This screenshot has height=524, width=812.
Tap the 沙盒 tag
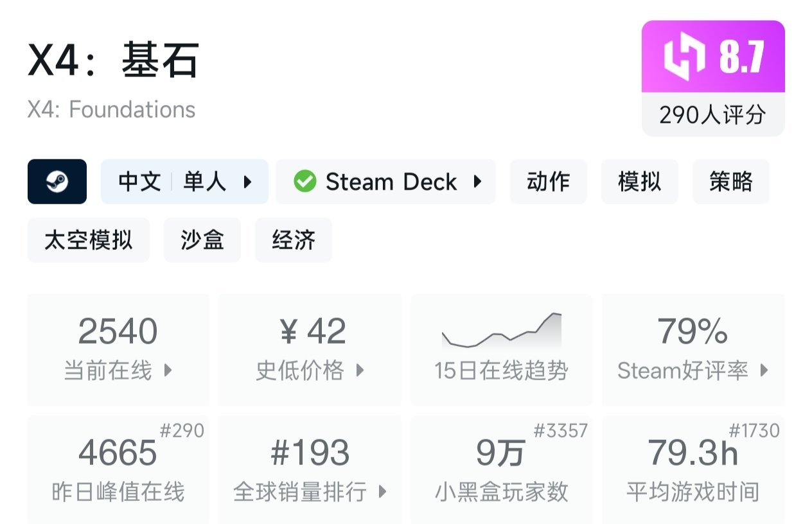pos(202,240)
